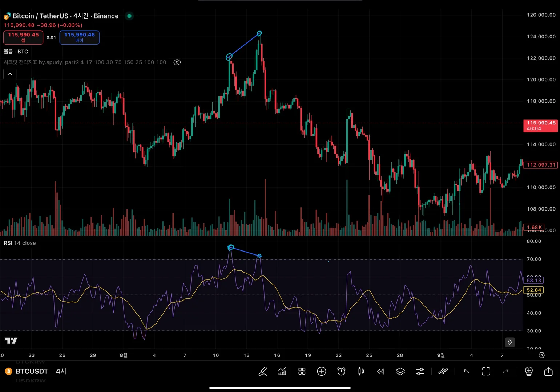Open the 4시 timeframe selector
560x392 pixels.
coord(61,371)
